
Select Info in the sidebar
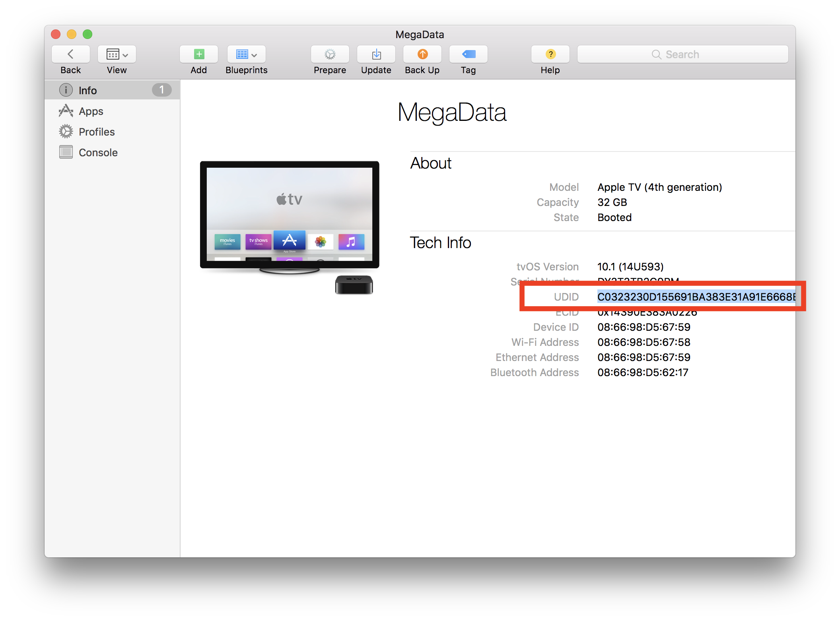(x=112, y=90)
